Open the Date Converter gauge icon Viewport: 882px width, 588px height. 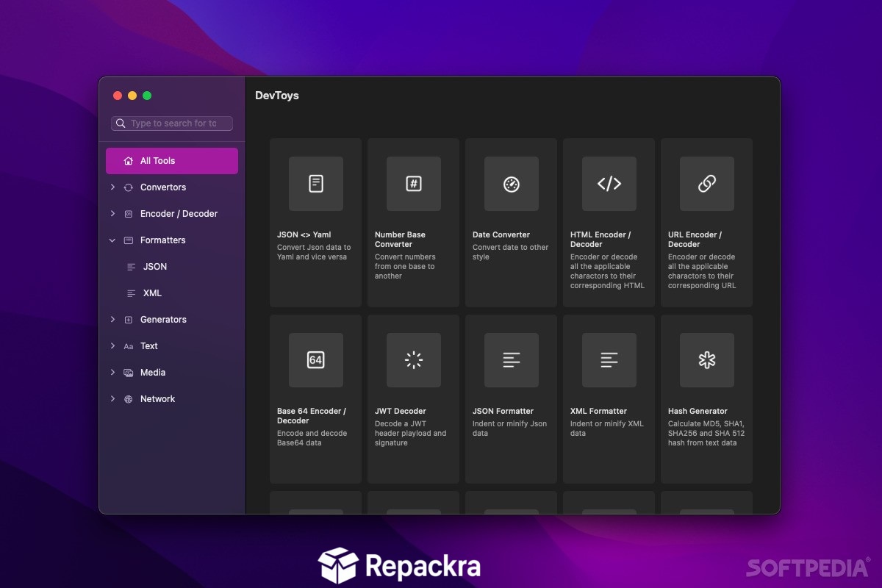(512, 184)
